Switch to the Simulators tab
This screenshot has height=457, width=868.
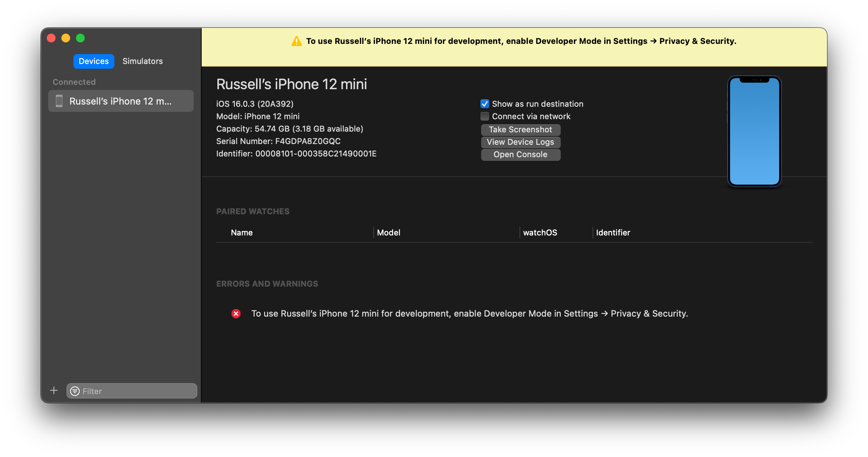[x=142, y=61]
